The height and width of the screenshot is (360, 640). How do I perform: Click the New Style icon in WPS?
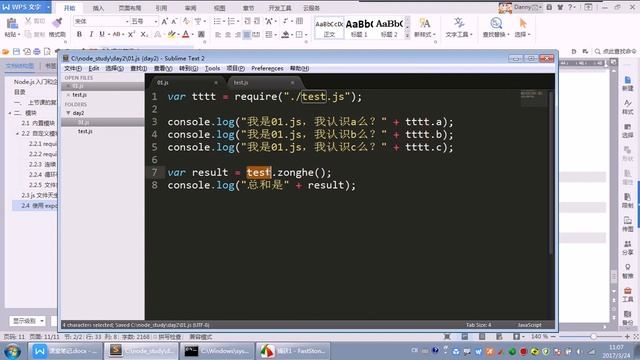click(424, 23)
